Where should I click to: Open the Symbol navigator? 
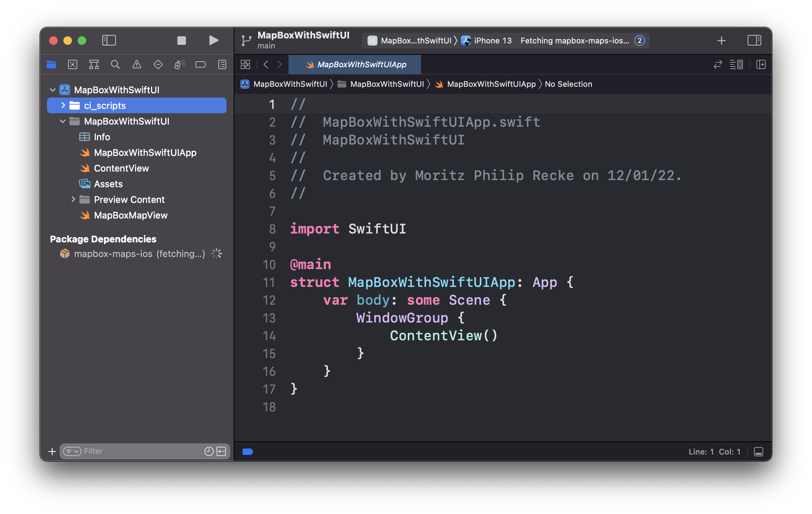pos(94,64)
